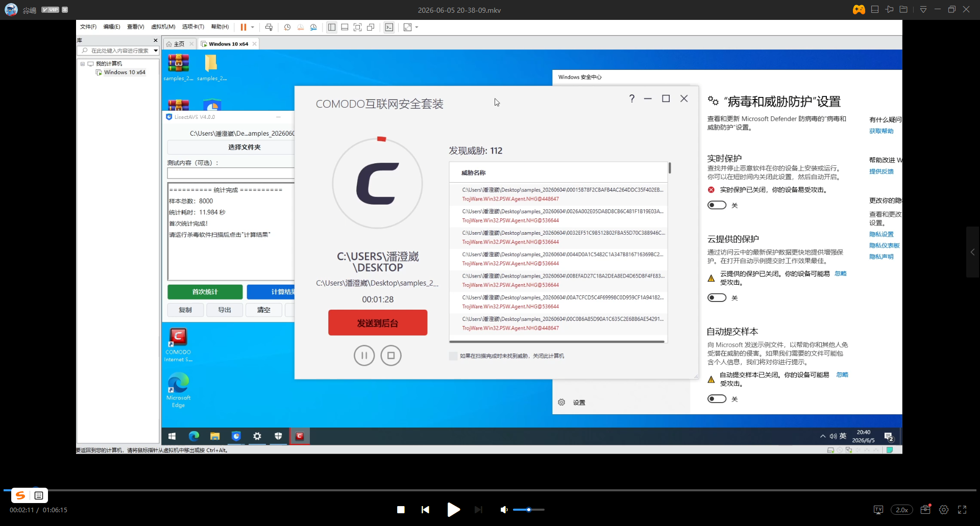980x526 pixels.
Task: Open the 文件(F) menu in VMware
Action: pyautogui.click(x=88, y=27)
